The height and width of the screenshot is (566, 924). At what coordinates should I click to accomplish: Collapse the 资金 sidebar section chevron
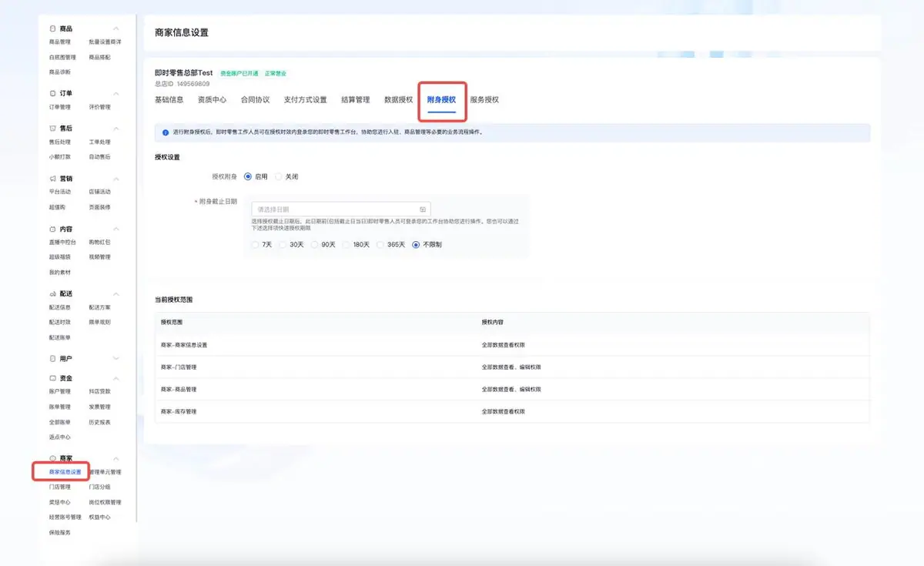[116, 379]
